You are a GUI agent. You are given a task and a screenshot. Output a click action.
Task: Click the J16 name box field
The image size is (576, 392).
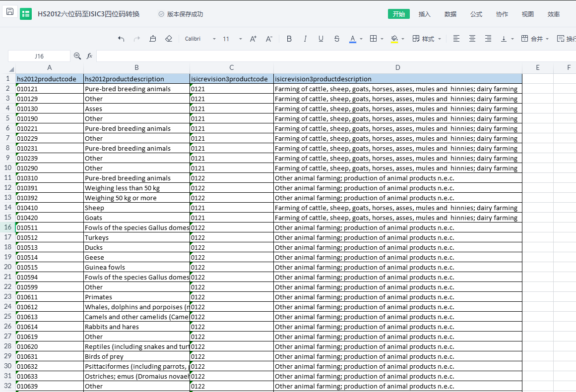pyautogui.click(x=39, y=56)
